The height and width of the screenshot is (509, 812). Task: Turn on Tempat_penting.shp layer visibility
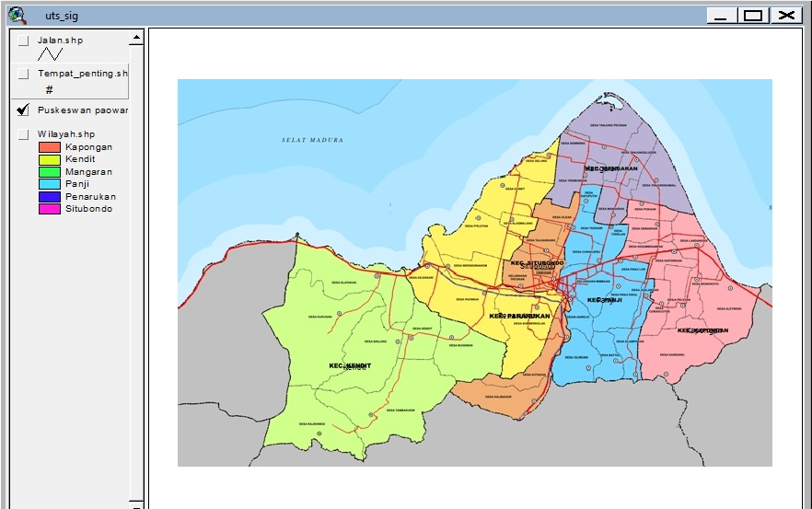point(23,74)
